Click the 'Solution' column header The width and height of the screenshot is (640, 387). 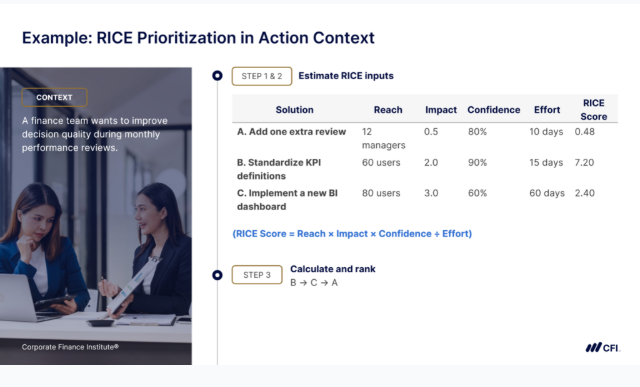(294, 110)
